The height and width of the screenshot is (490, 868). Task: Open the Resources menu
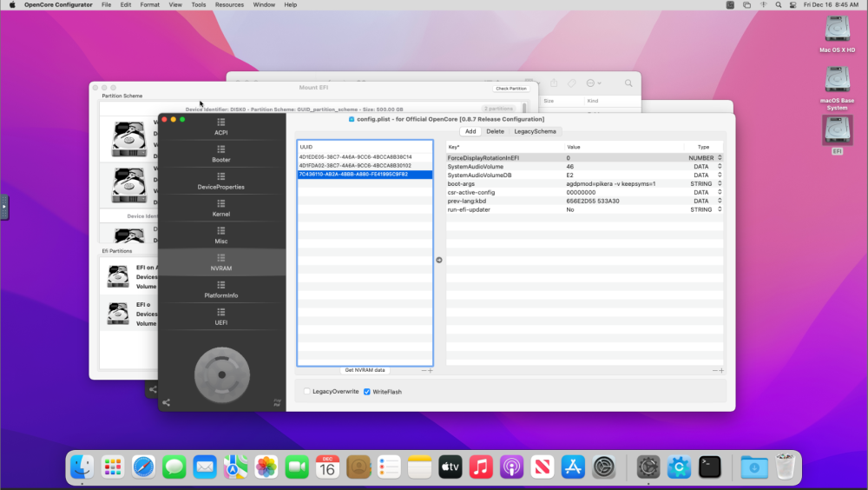(229, 4)
